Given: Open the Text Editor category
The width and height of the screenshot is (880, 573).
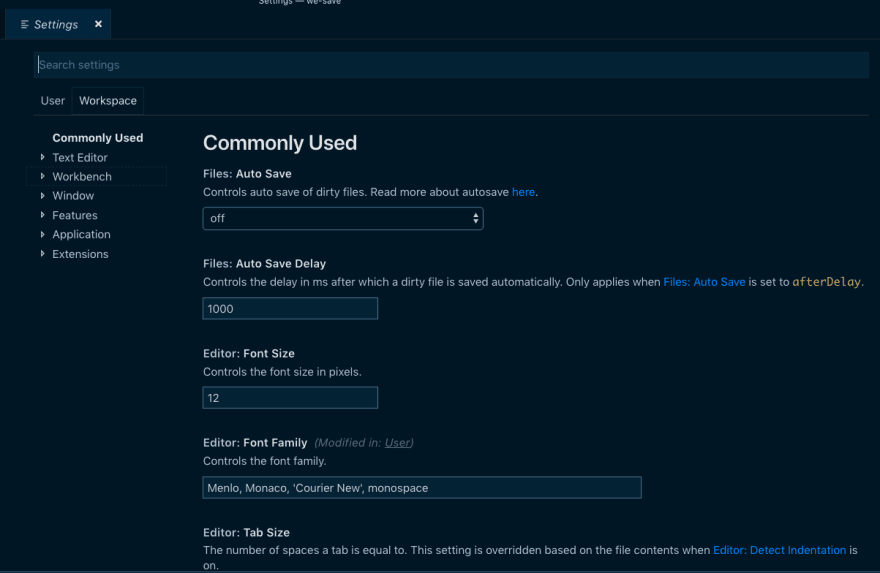Looking at the screenshot, I should pos(80,157).
